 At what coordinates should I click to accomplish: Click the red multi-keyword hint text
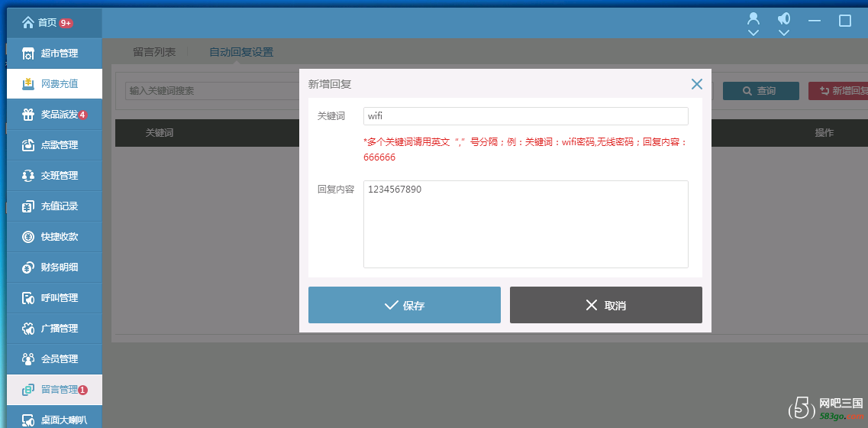point(524,150)
